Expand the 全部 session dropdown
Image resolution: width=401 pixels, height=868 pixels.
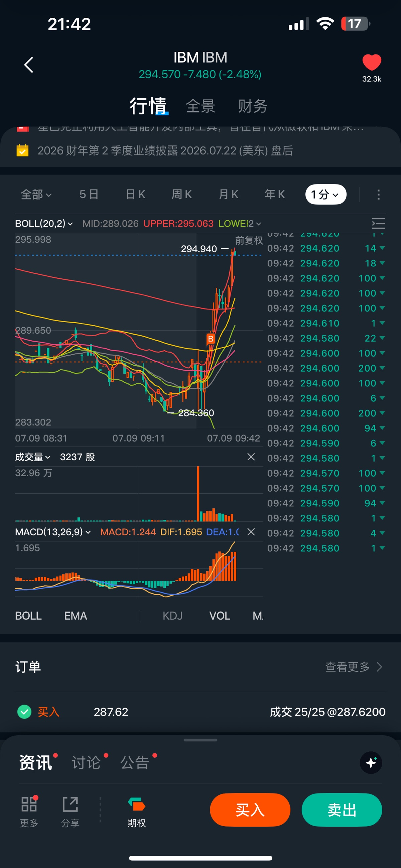coord(36,195)
